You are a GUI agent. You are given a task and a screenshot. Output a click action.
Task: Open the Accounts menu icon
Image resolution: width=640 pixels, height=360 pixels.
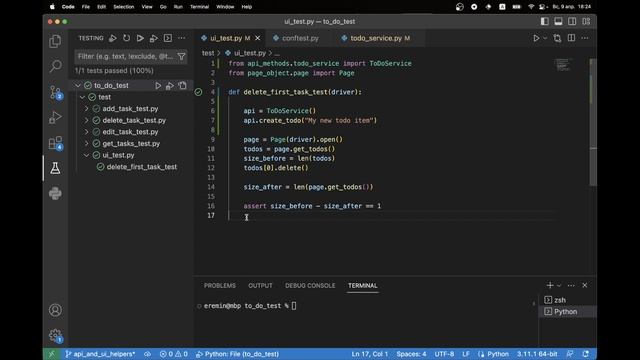pos(55,310)
